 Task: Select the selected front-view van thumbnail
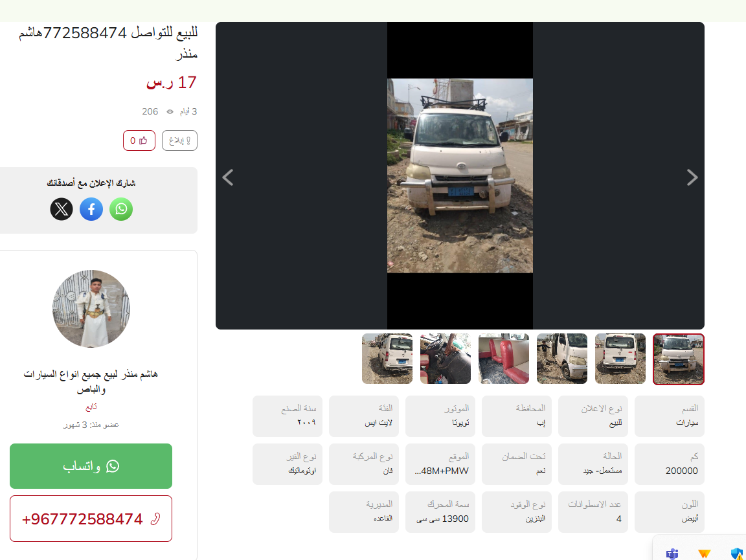tap(679, 359)
